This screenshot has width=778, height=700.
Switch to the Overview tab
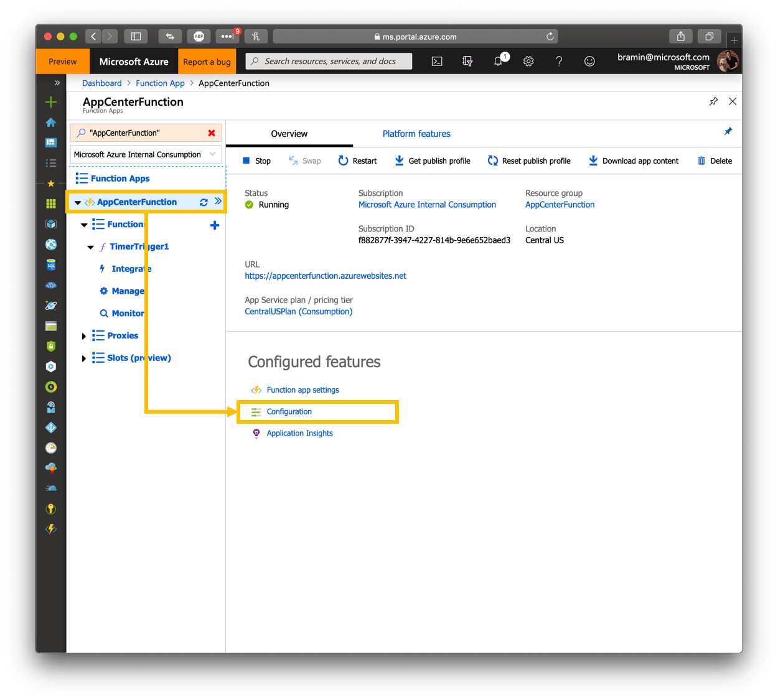[x=289, y=134]
